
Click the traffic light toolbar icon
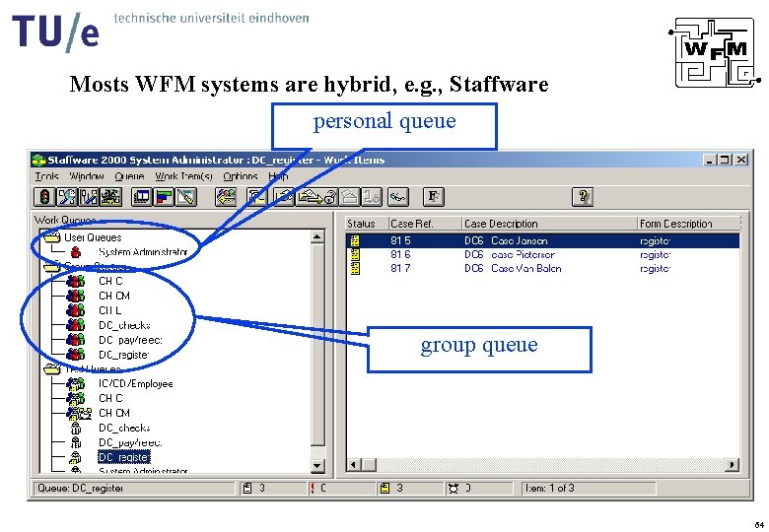[x=44, y=197]
